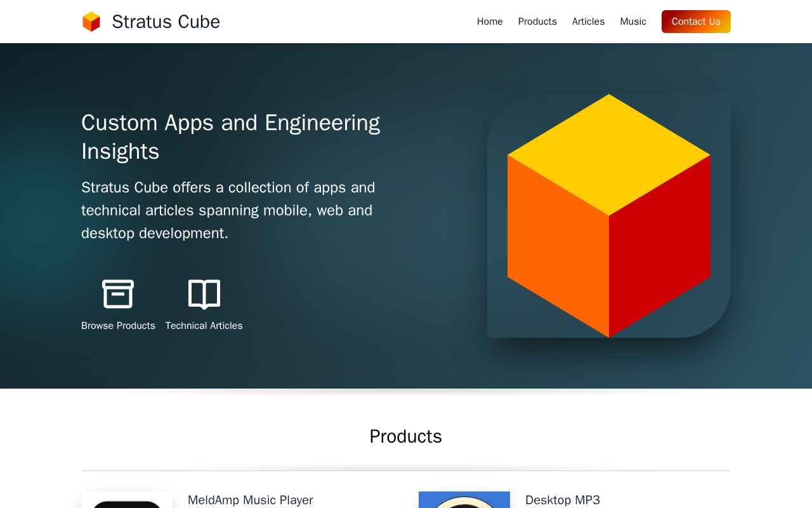The image size is (812, 508).
Task: Follow the Technical Articles link label
Action: tap(204, 326)
